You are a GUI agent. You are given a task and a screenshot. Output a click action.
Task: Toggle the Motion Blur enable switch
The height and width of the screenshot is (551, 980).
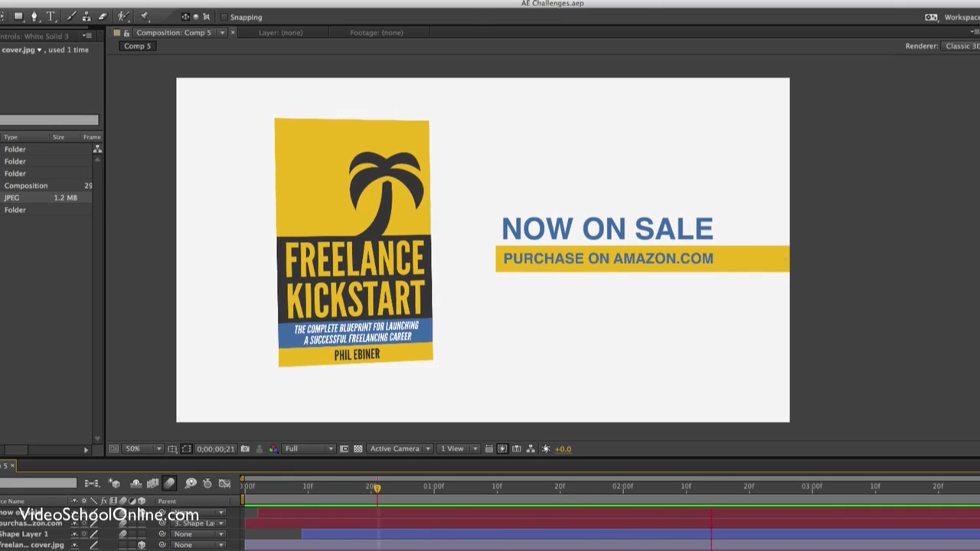point(169,484)
